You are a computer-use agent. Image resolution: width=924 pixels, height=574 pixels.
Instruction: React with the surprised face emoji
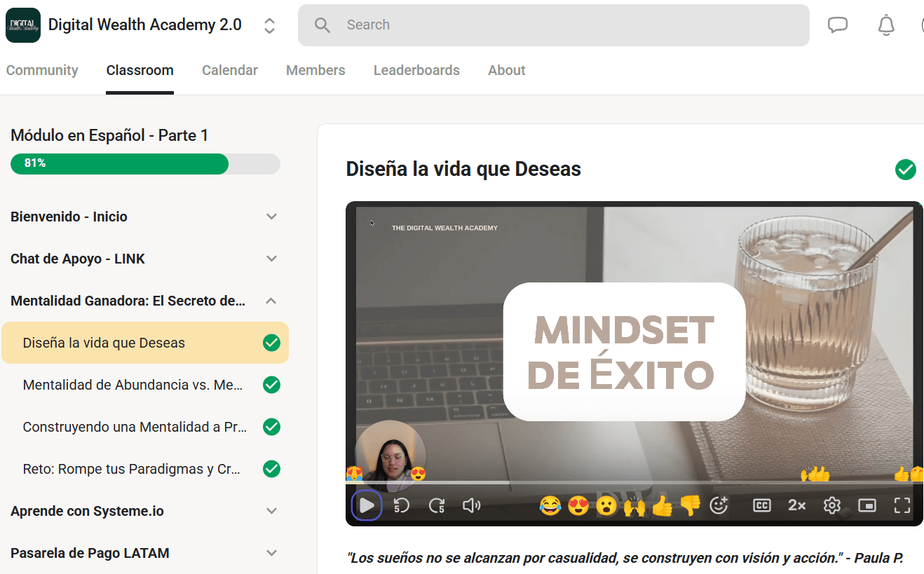point(606,505)
